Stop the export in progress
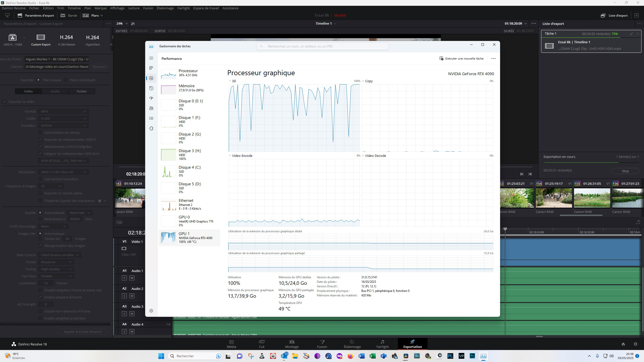This screenshot has width=644, height=362. tap(625, 171)
